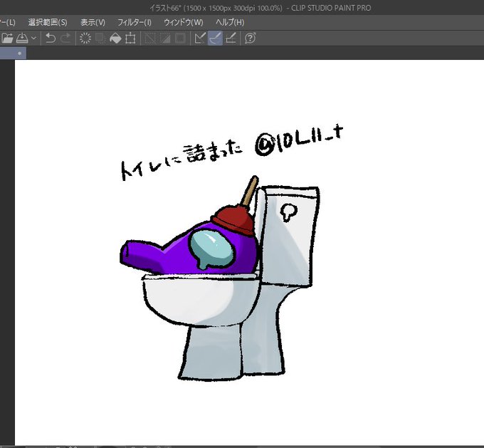Click the Save icon in command bar
The image size is (484, 448).
[x=22, y=38]
